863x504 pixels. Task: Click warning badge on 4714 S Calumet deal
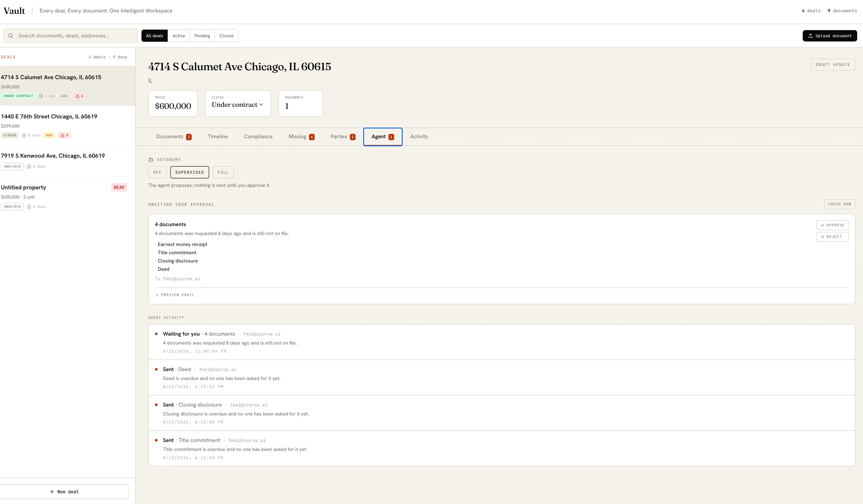coord(79,96)
